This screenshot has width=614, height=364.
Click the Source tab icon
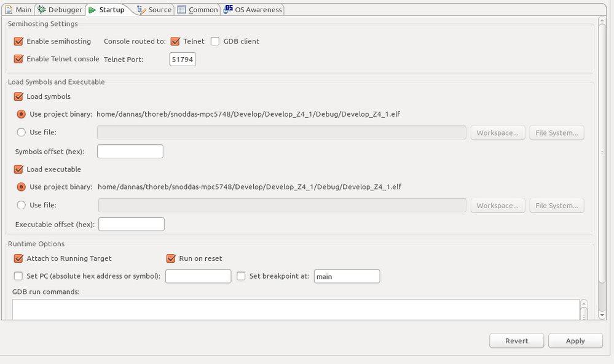click(141, 10)
